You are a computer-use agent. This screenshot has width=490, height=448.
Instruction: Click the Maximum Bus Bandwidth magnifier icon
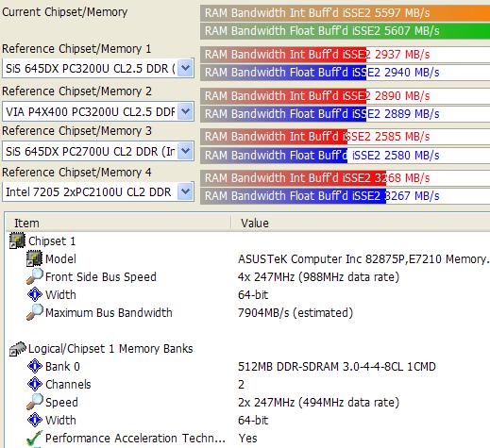coord(34,312)
